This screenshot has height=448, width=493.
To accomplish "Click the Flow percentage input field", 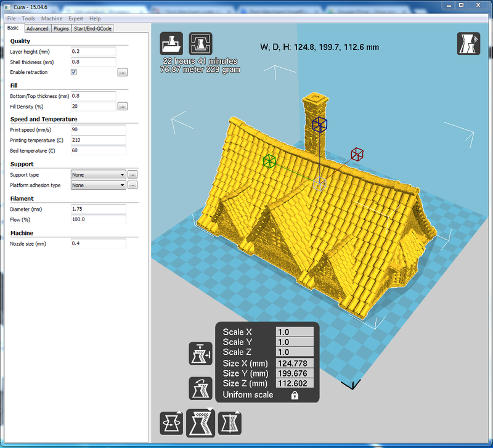I will 99,219.
